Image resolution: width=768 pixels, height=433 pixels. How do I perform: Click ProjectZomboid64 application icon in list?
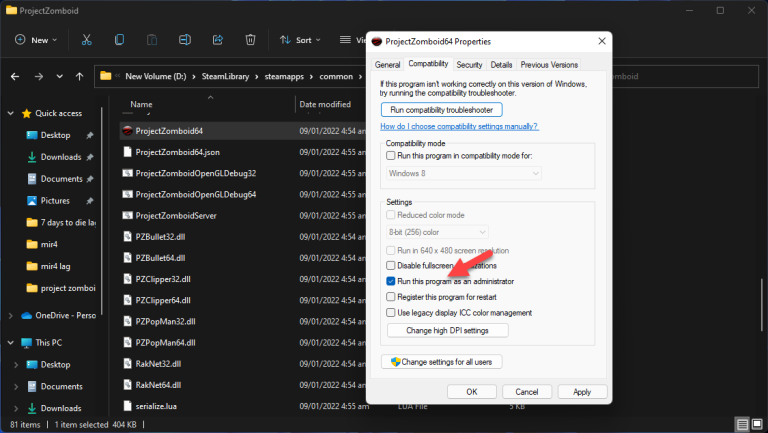[127, 131]
